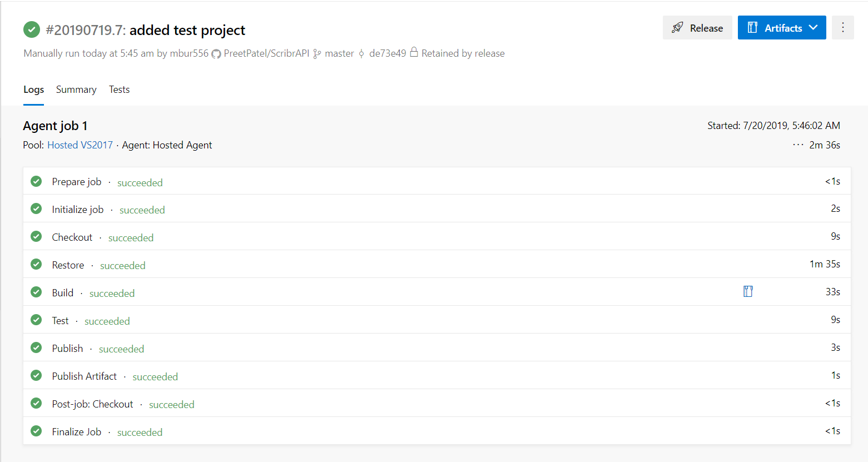Open the Hosted VS2017 pool link
Image resolution: width=868 pixels, height=462 pixels.
80,145
